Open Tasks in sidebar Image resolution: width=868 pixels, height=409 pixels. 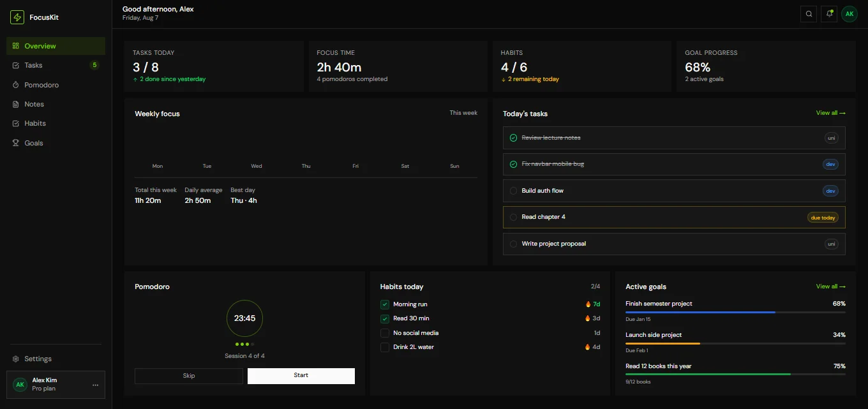tap(56, 65)
